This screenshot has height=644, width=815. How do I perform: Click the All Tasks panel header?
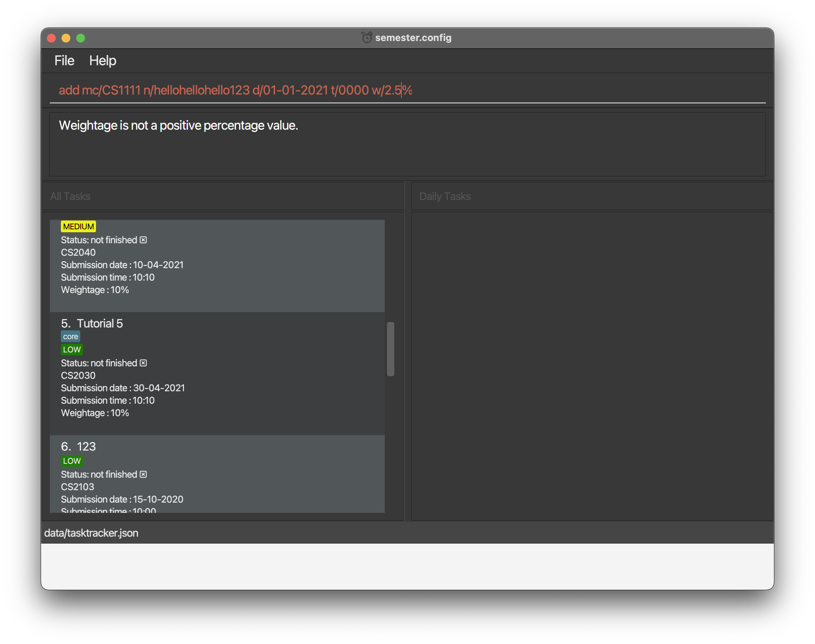222,196
